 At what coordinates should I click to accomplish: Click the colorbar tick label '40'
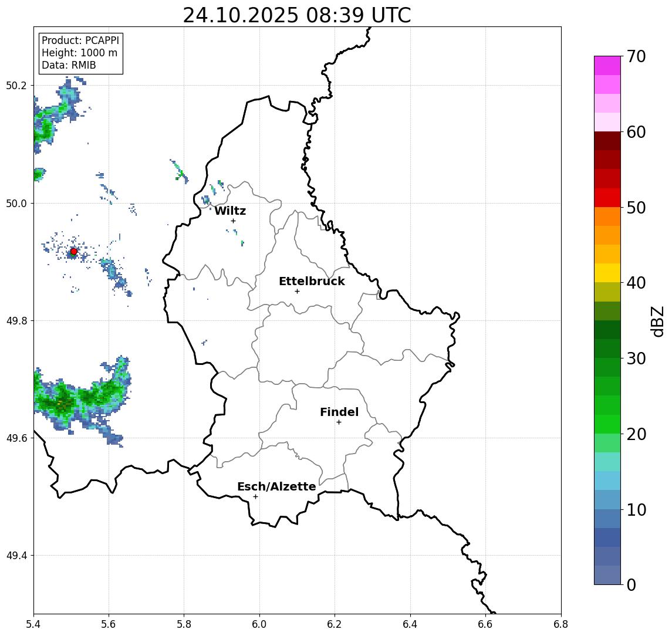point(636,283)
